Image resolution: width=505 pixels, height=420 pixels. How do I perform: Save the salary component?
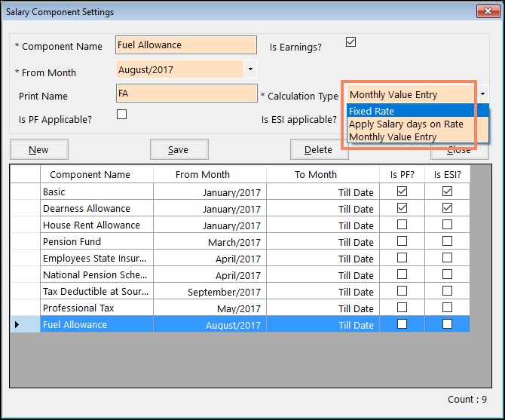click(179, 149)
